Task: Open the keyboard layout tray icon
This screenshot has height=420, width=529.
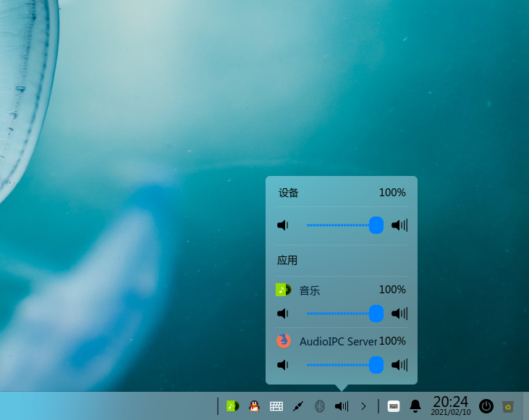Action: pos(276,406)
